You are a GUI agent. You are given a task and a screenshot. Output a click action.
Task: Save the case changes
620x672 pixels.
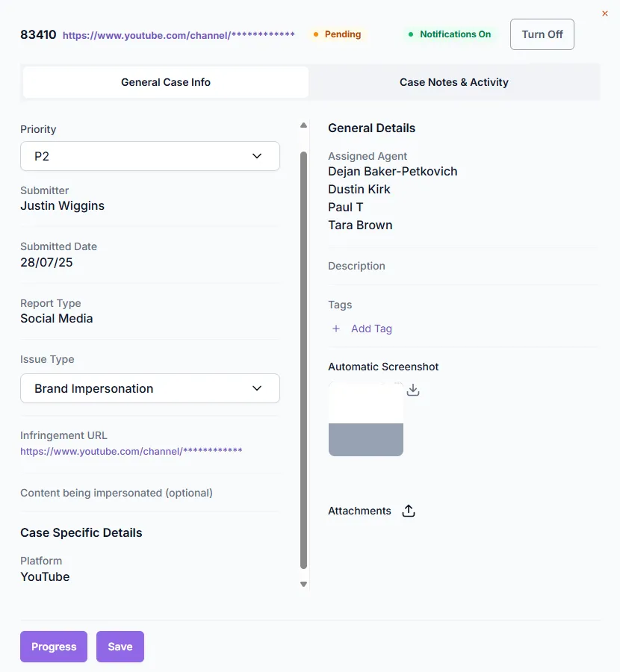click(x=120, y=647)
